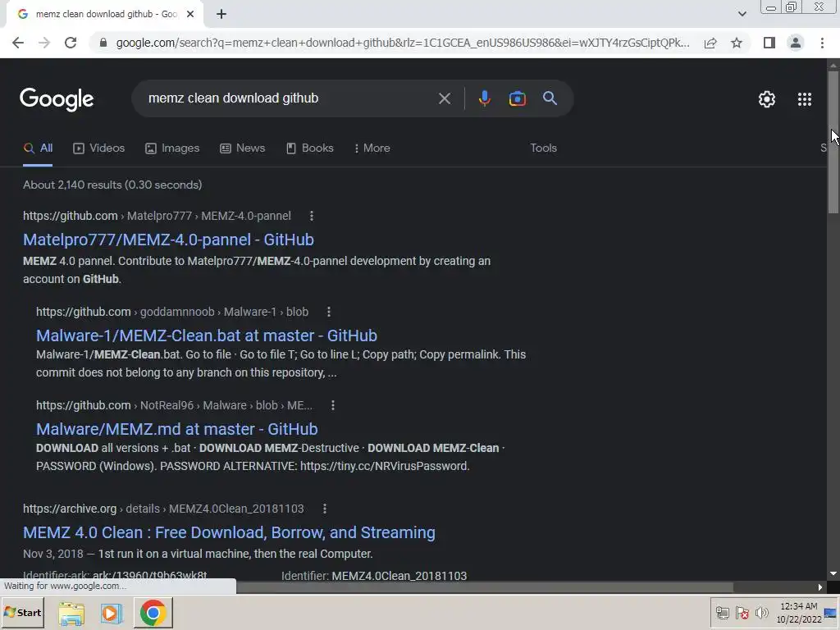This screenshot has height=630, width=840.
Task: Share this page from address bar
Action: (x=710, y=43)
